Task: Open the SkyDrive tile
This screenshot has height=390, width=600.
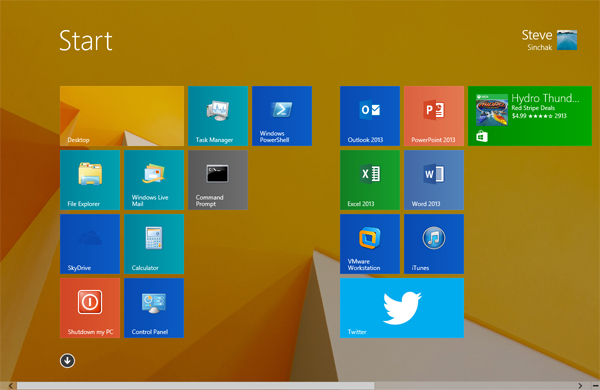Action: point(90,244)
